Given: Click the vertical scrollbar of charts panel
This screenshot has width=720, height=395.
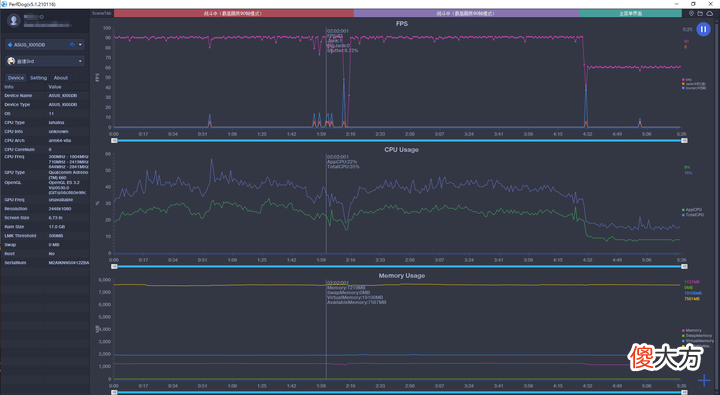Looking at the screenshot, I should tap(718, 206).
